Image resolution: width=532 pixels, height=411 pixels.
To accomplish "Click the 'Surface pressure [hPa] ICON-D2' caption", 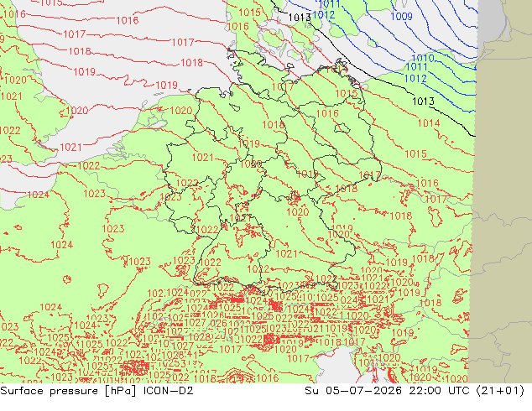I will pyautogui.click(x=96, y=391).
